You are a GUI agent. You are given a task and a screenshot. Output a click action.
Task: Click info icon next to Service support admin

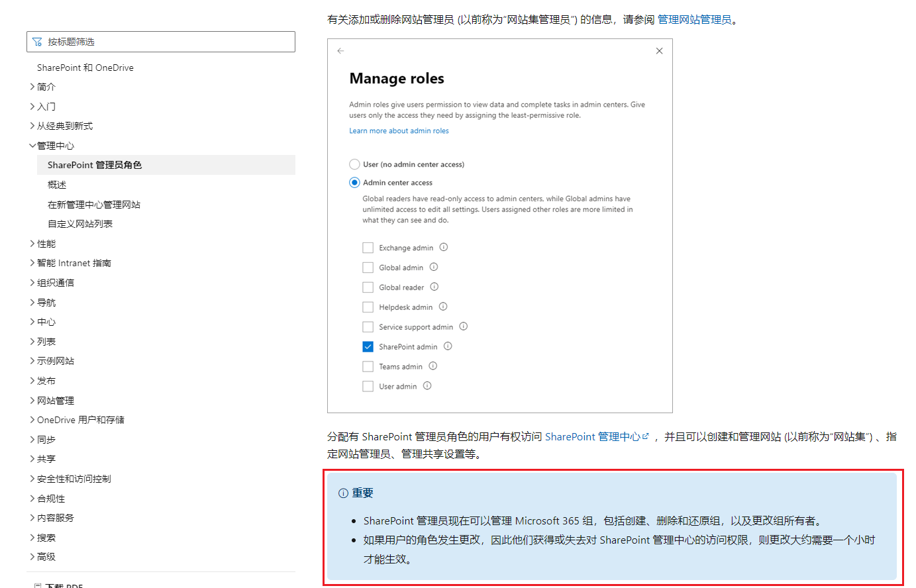pos(464,326)
